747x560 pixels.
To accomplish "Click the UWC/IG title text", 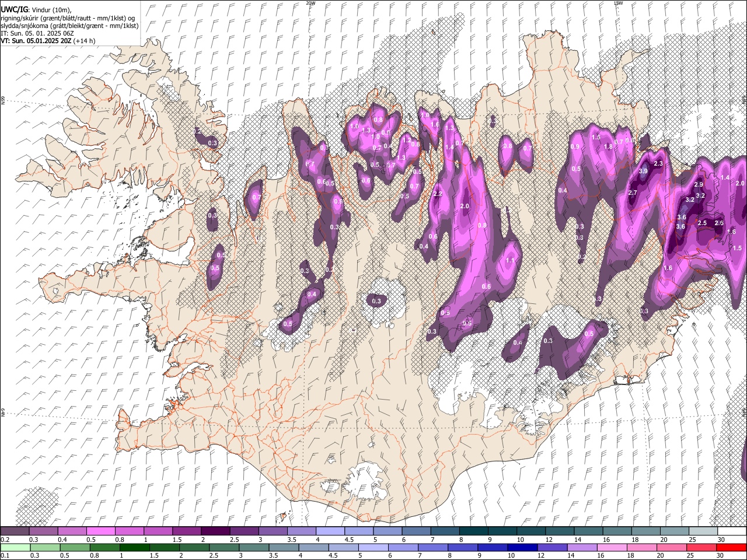I will (x=14, y=10).
